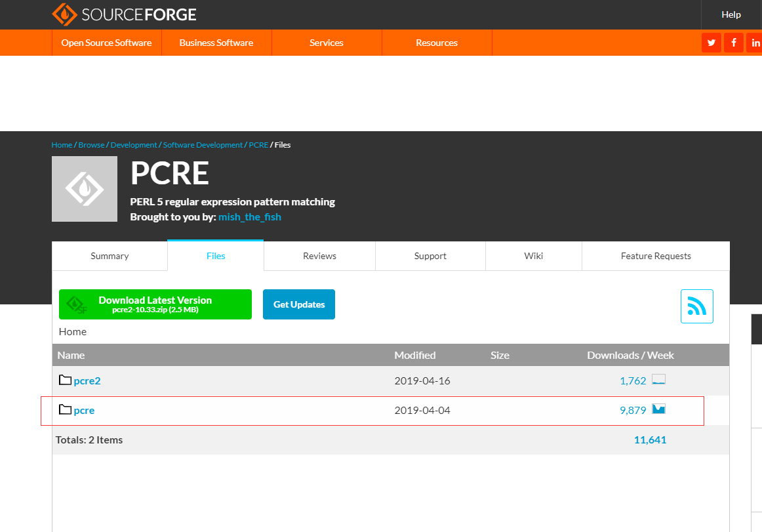Go to Browse breadcrumb link

pos(91,145)
